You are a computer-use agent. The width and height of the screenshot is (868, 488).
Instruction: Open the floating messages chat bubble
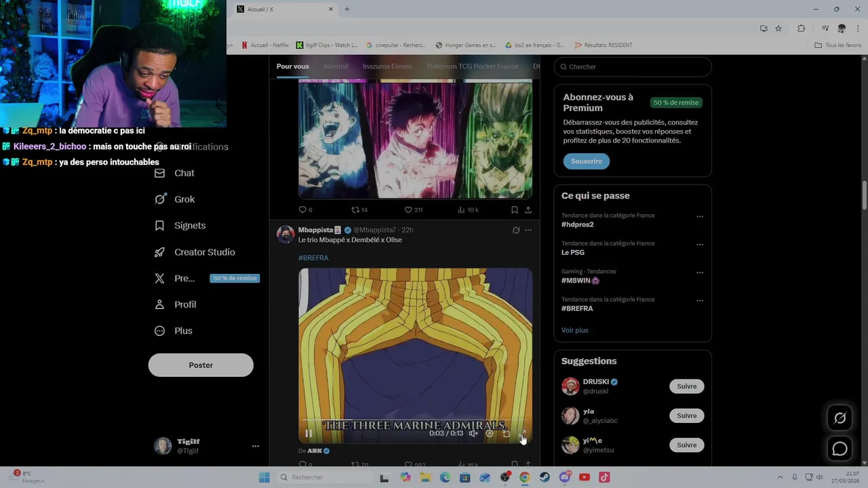point(840,449)
